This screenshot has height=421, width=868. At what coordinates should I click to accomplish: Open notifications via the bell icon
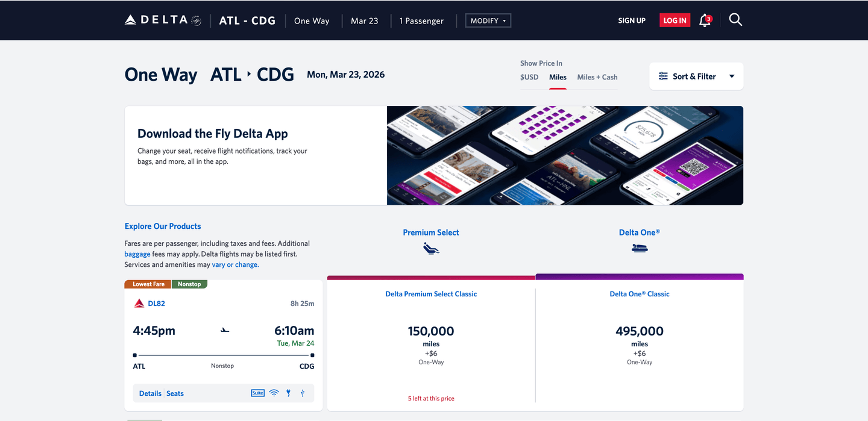pos(704,20)
